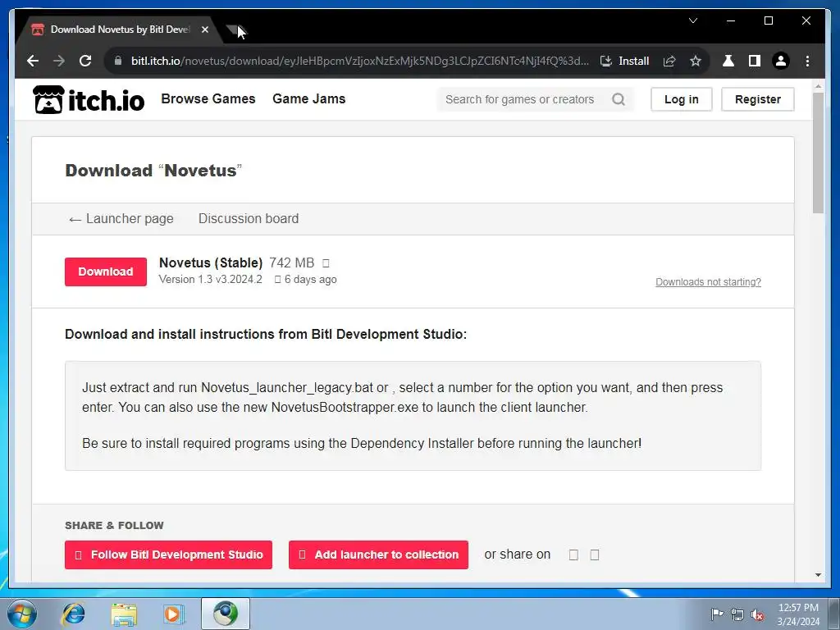
Task: Click the itch.io logo
Action: click(89, 99)
